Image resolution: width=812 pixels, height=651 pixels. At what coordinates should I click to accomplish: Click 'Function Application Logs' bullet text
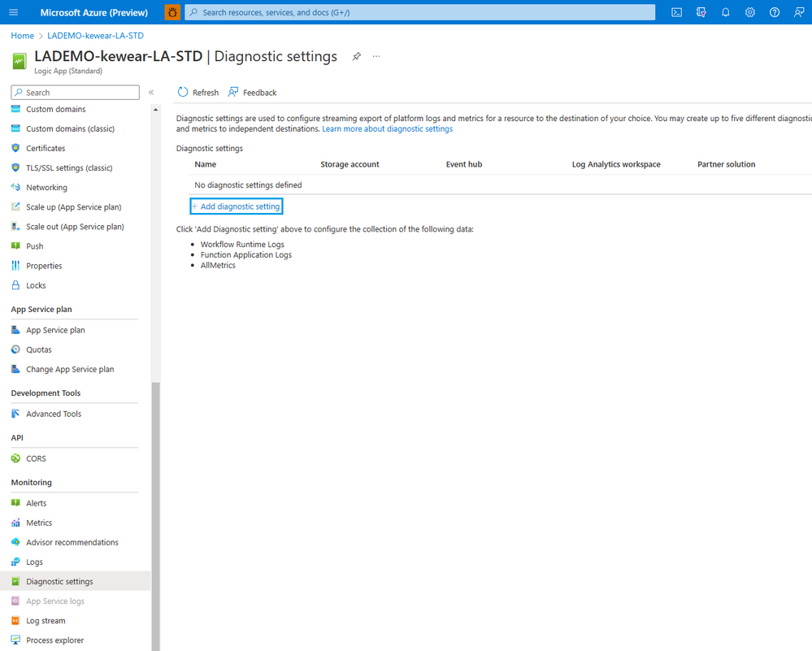246,255
